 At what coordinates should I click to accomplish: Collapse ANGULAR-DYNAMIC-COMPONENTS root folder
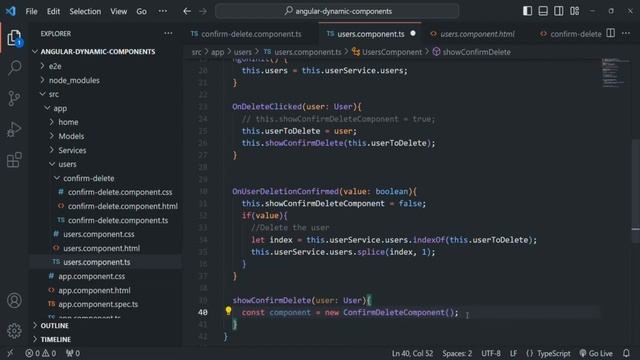(x=97, y=52)
